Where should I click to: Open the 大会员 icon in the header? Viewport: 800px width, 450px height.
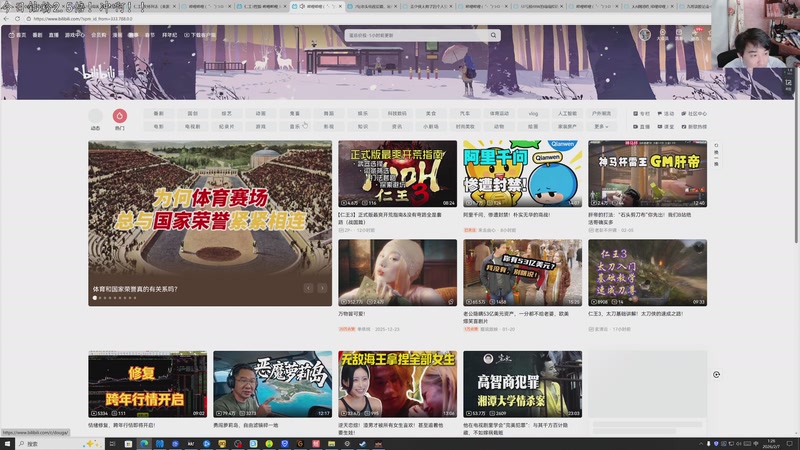(662, 35)
